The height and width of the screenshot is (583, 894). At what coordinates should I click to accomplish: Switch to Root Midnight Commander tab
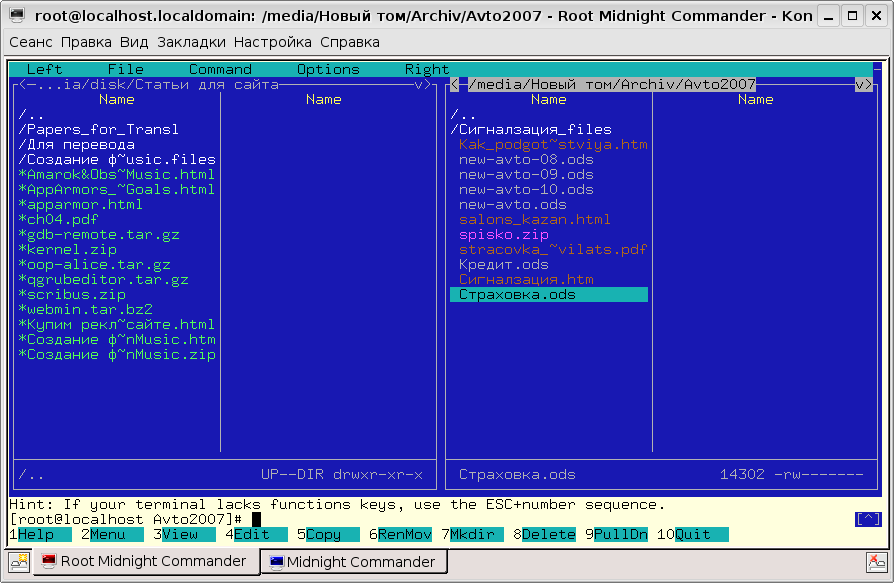pyautogui.click(x=147, y=561)
